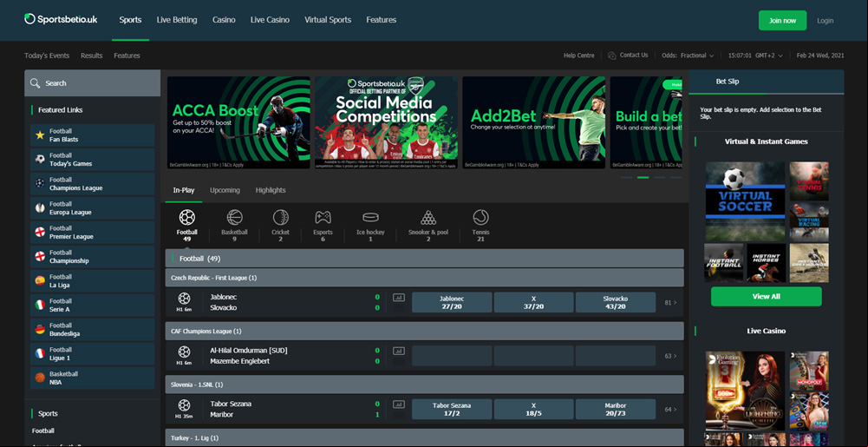Collapse Slovenia - 1.SNL header
Screen dimensions: 868x447
[x=424, y=384]
